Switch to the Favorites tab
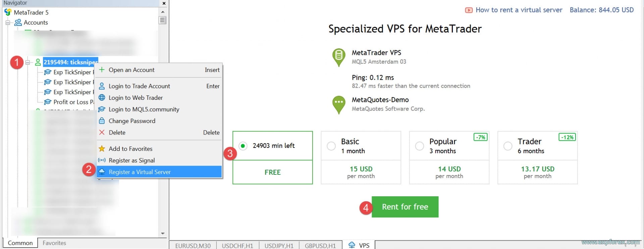Image resolution: width=644 pixels, height=249 pixels. [54, 243]
